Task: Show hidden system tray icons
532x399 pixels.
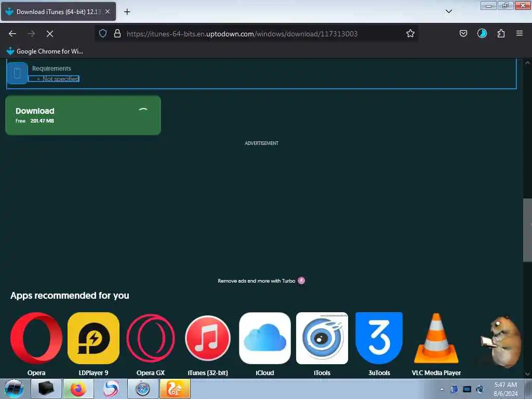Action: (442, 389)
